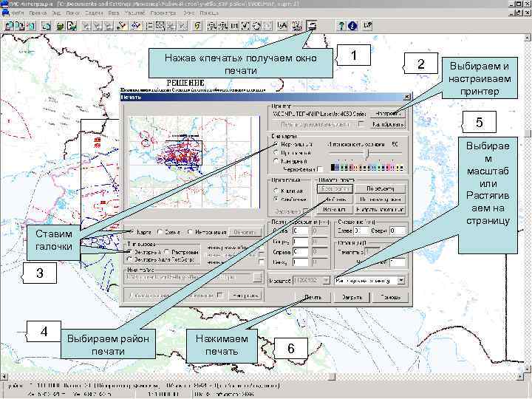Click the yellow ear-shaped toolbar icon
This screenshot has width=532, height=399.
(197, 26)
